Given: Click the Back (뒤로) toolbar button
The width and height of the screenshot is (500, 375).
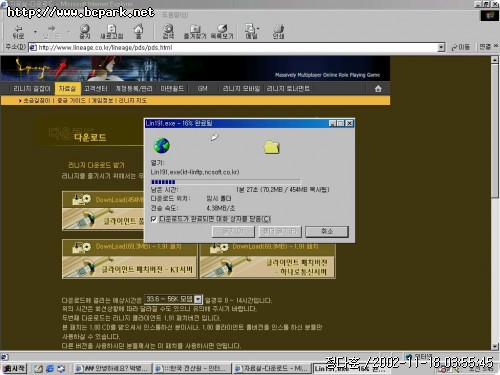Looking at the screenshot, I should click(19, 32).
